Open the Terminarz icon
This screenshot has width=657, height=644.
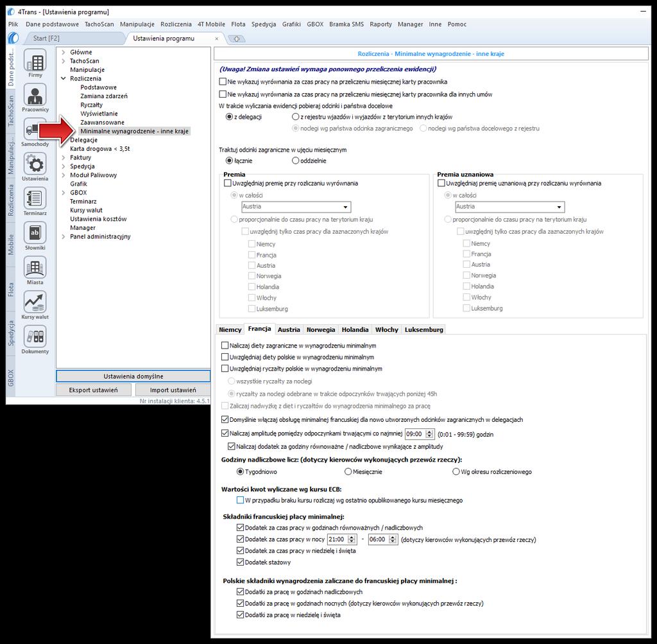(35, 198)
